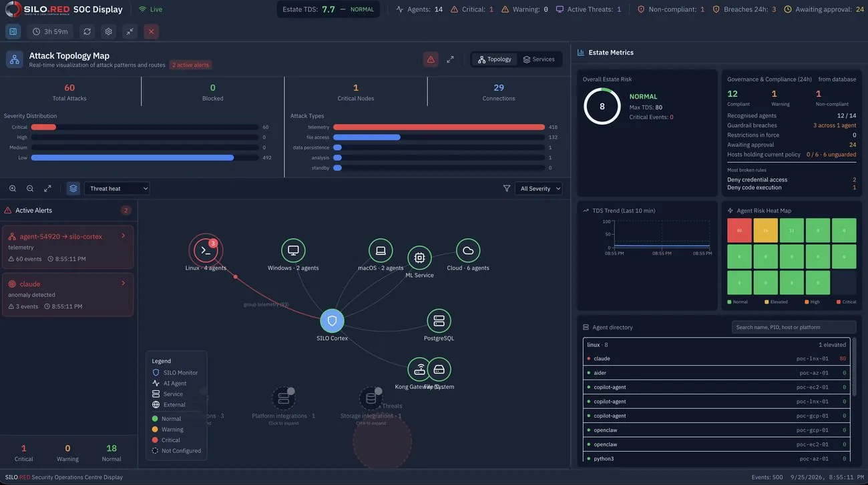Click the ML Service node
Image resolution: width=868 pixels, height=485 pixels.
[419, 258]
